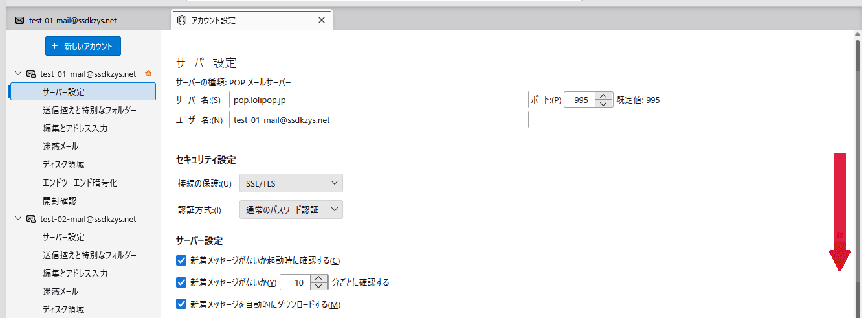This screenshot has width=868, height=318.
Task: Click the test-01-mail account mailbox icon in sidebar
Action: point(30,74)
